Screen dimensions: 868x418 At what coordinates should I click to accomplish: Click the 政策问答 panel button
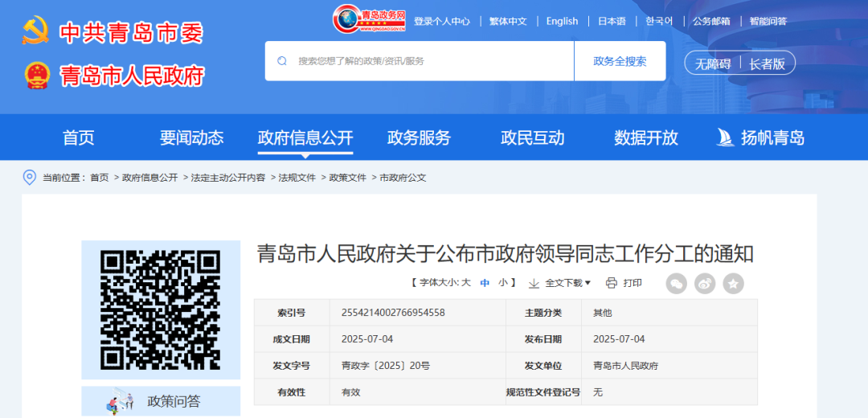(x=161, y=401)
